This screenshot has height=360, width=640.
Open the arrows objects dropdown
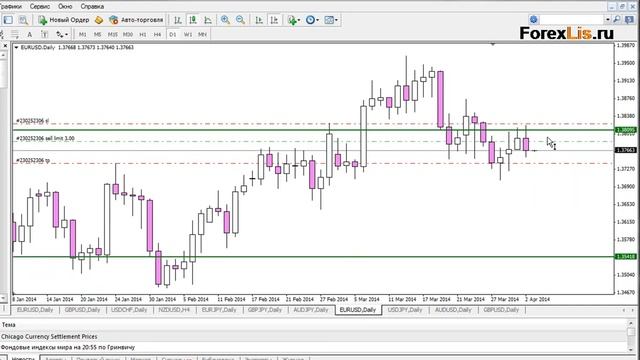62,34
